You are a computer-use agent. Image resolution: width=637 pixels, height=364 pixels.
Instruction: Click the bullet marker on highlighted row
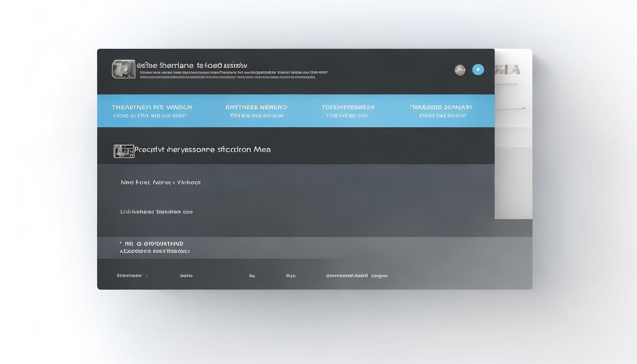[120, 243]
